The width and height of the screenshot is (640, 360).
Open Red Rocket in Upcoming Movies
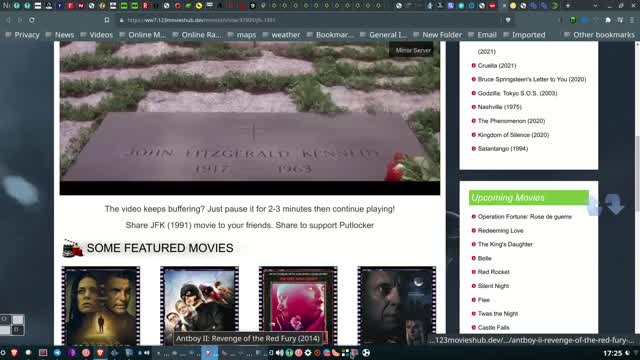click(493, 272)
